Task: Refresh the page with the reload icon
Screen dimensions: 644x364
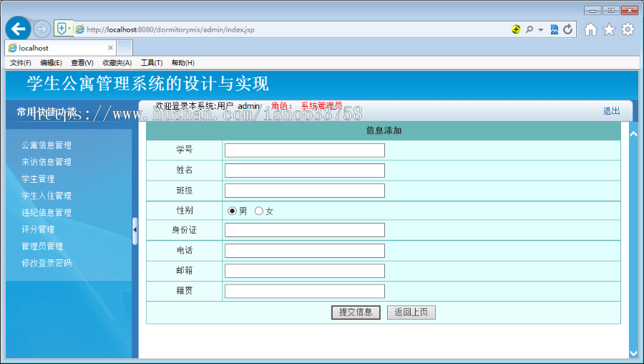Action: [x=567, y=29]
